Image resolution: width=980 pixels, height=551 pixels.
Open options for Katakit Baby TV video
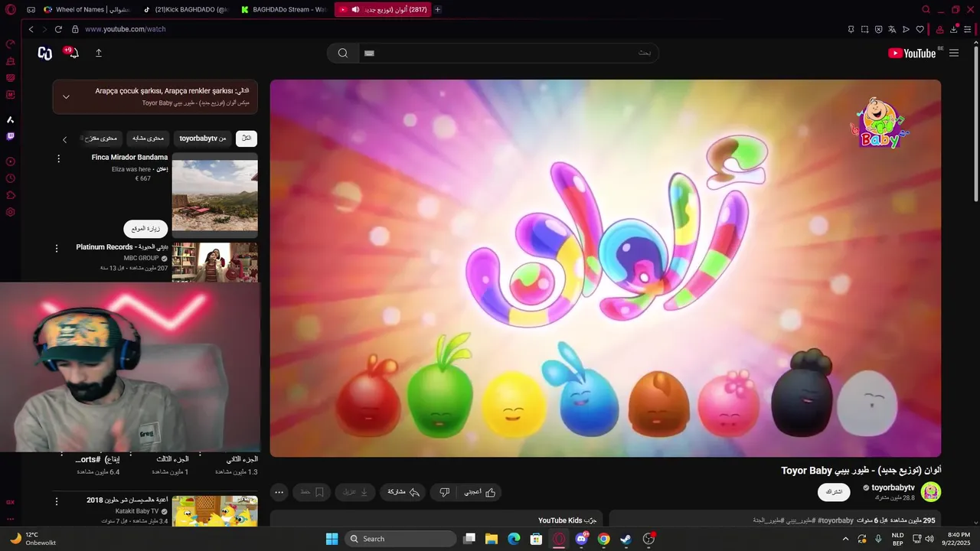click(56, 501)
